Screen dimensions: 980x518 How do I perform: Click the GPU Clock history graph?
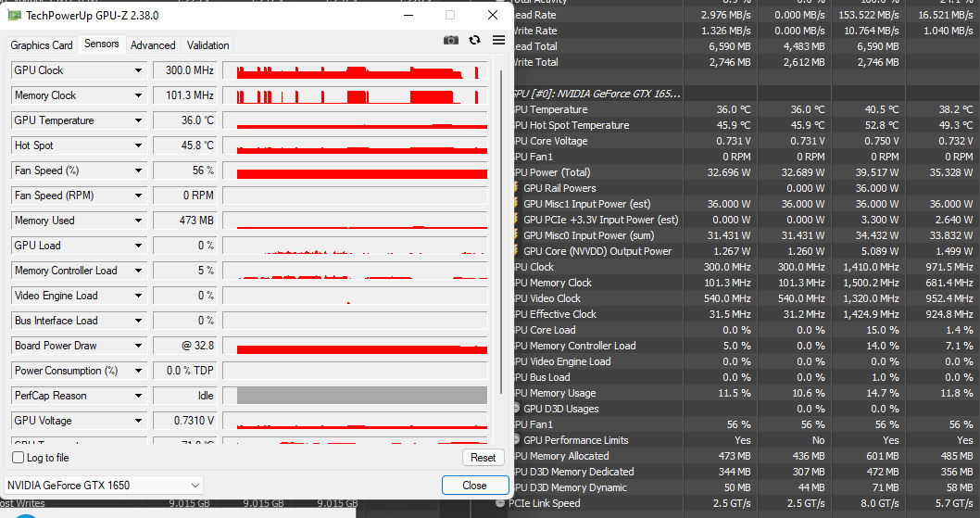click(x=355, y=70)
